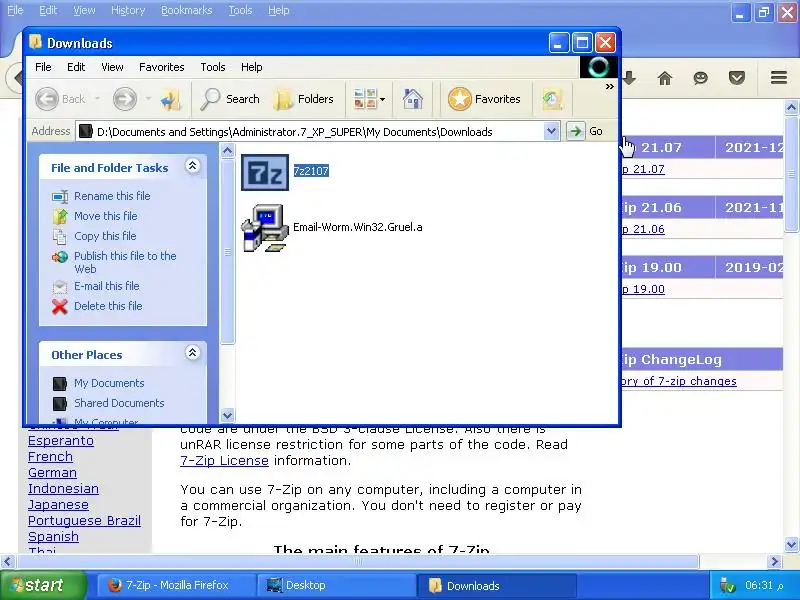The width and height of the screenshot is (800, 600).
Task: Click the 19.00 download link on webpage
Action: 643,289
